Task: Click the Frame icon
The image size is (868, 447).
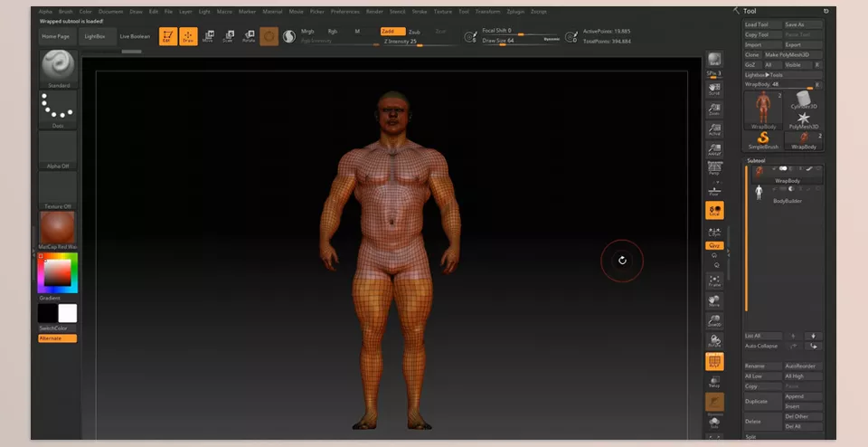Action: (x=714, y=281)
